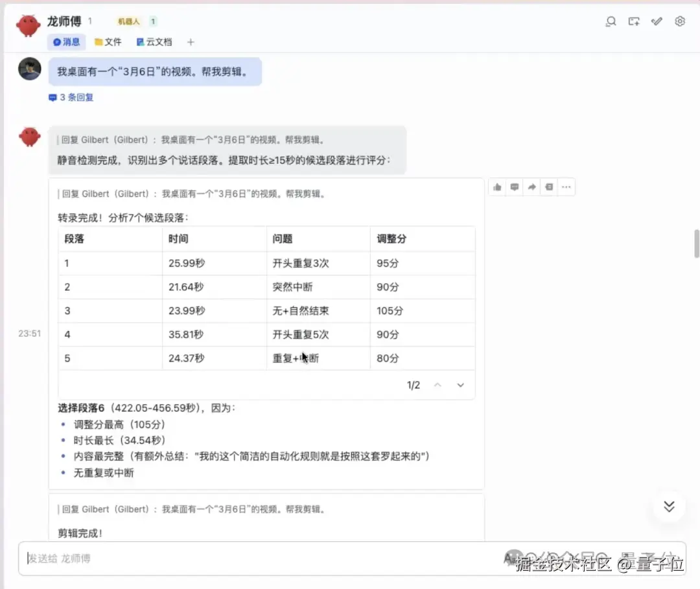This screenshot has height=589, width=700.
Task: Click cell 24.37秒
Action: [187, 358]
